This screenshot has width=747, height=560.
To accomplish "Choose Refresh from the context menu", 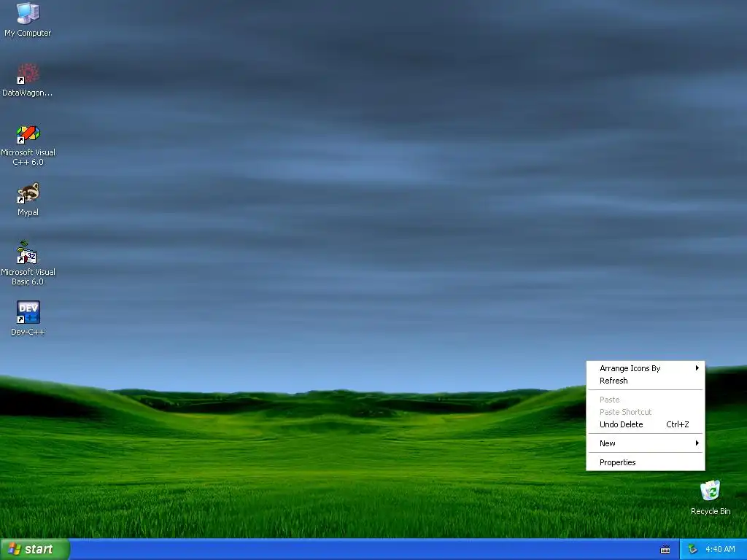I will (646, 381).
